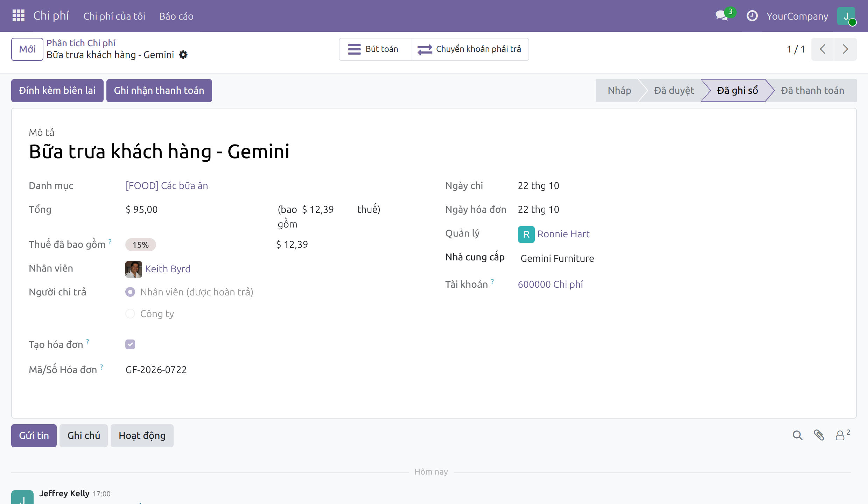Open Keith Byrd employee link
868x504 pixels.
[x=168, y=269]
